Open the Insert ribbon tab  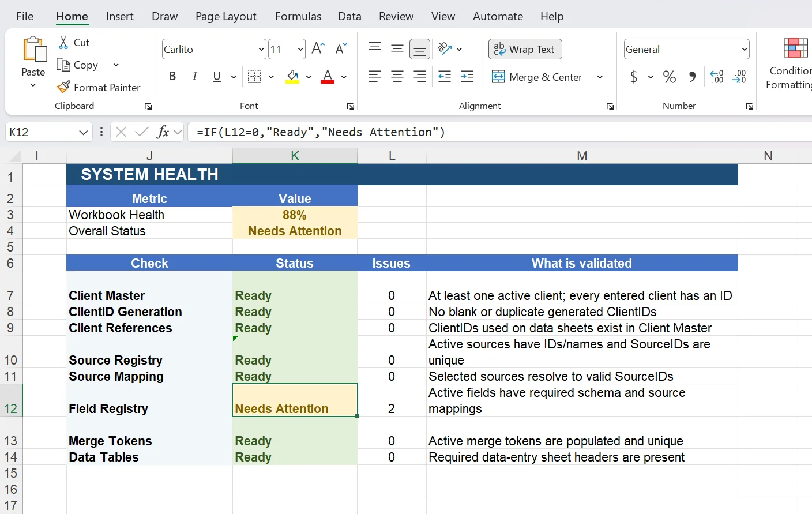[120, 16]
